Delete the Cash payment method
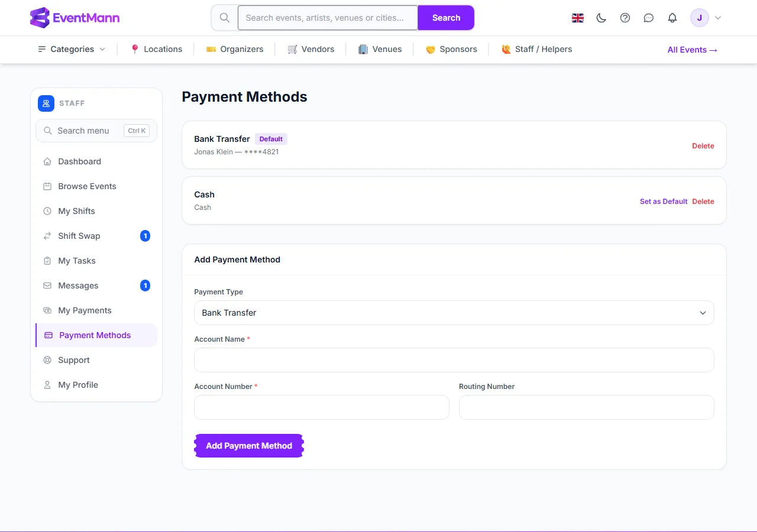This screenshot has width=757, height=532. click(703, 202)
